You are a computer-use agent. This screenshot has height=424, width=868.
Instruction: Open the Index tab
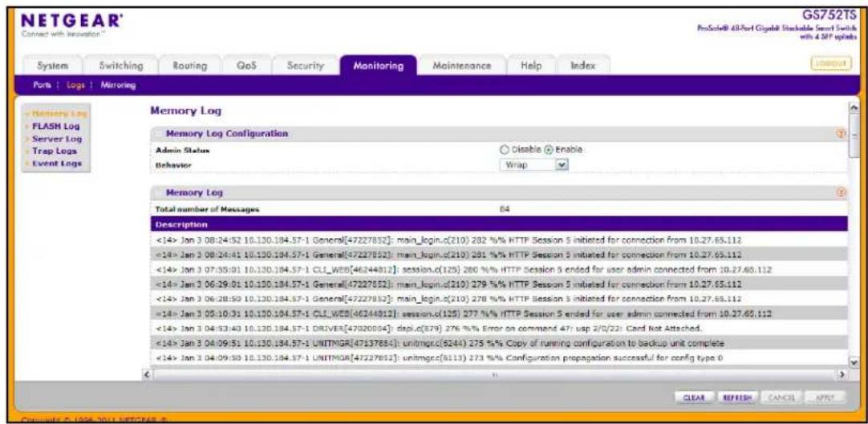point(582,66)
